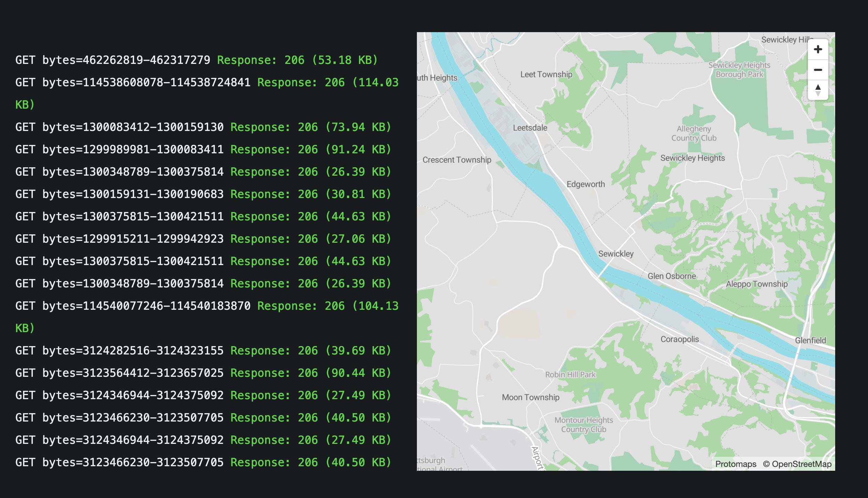Click the Edgeworth label on map
Screen dimensions: 868x498
[x=586, y=184]
